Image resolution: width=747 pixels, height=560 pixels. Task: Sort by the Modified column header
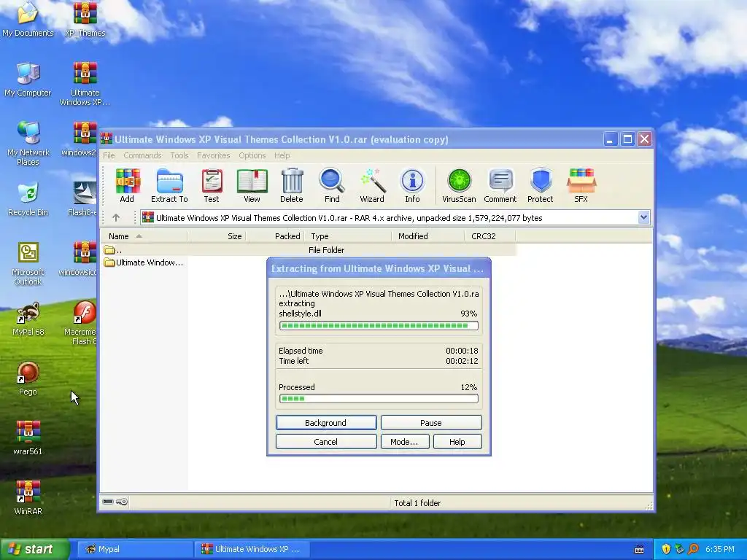point(427,236)
